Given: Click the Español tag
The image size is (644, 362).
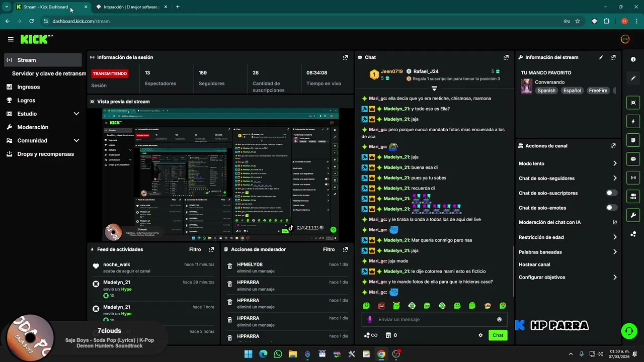Looking at the screenshot, I should coord(572,90).
